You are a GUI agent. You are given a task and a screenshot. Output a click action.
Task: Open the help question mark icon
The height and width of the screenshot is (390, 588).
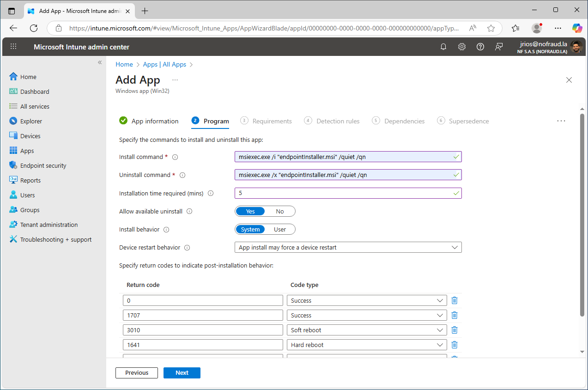click(x=480, y=47)
